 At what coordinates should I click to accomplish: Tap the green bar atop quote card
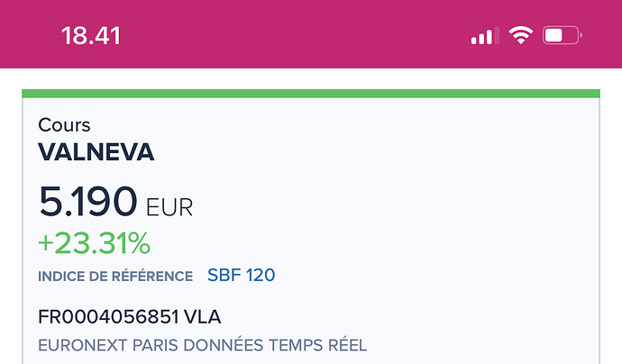point(311,94)
